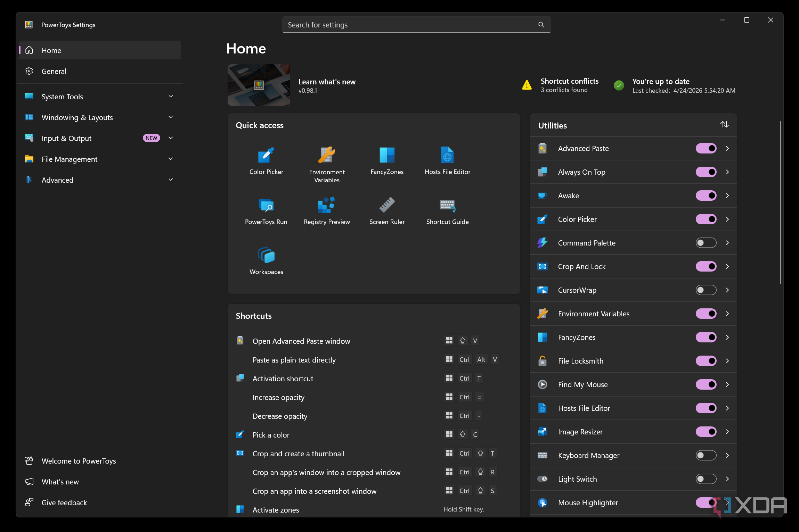Enable the Command Palette toggle
The width and height of the screenshot is (799, 532).
tap(706, 243)
